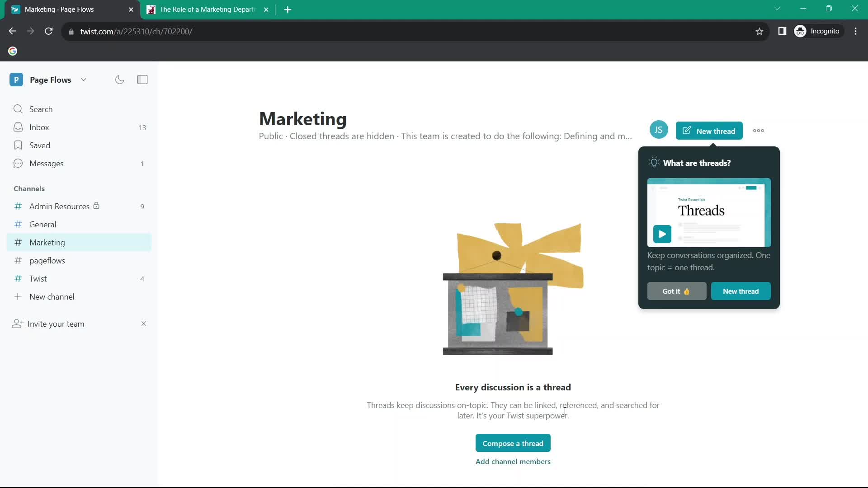
Task: Play the Threads explainer video
Action: 662,234
